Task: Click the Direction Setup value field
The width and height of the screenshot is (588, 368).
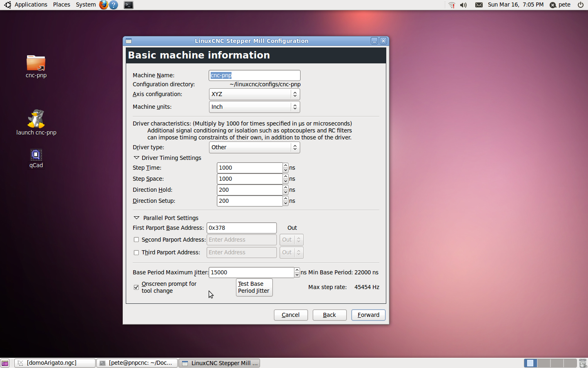Action: [x=249, y=201]
